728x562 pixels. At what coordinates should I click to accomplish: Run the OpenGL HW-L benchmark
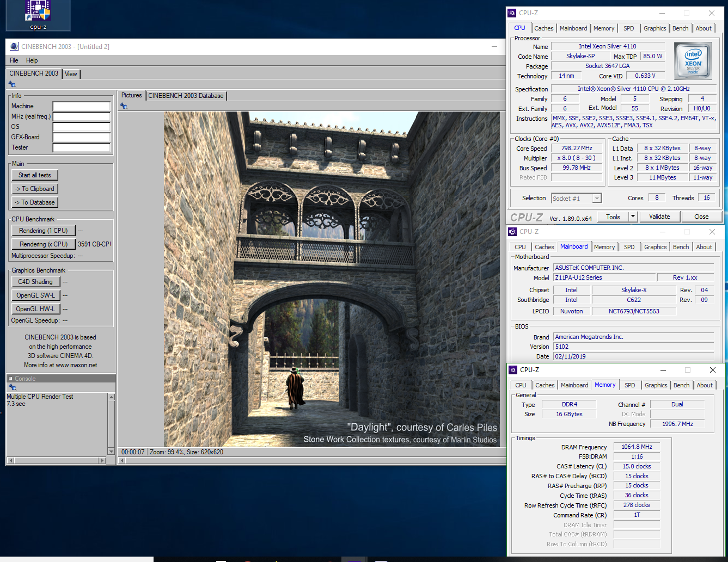pos(35,309)
